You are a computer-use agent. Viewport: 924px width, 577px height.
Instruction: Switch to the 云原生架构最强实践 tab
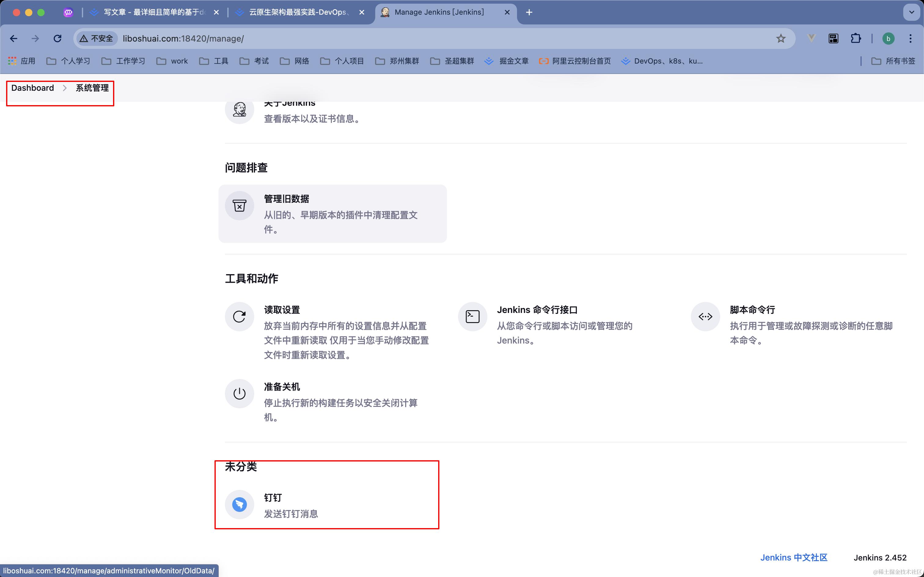point(298,12)
